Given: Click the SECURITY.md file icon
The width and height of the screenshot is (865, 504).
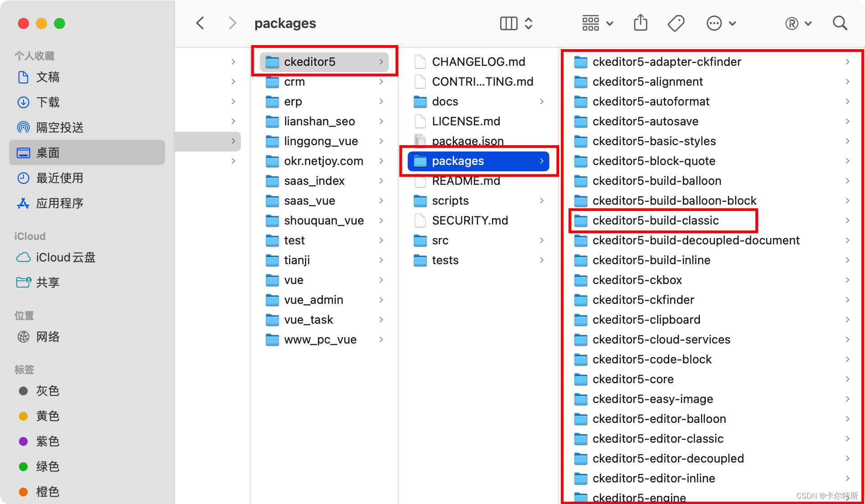Looking at the screenshot, I should 420,220.
